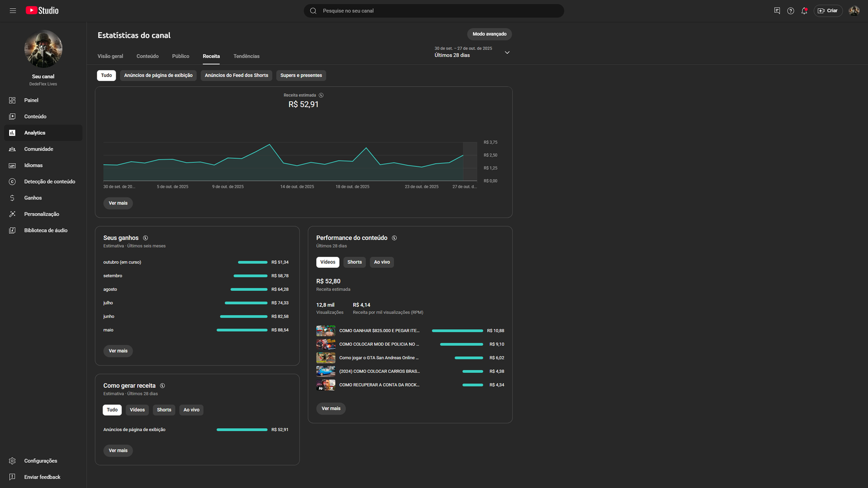Click the Detecção de conteúdo copyright icon
Screen dimensions: 868x488
(x=12, y=182)
